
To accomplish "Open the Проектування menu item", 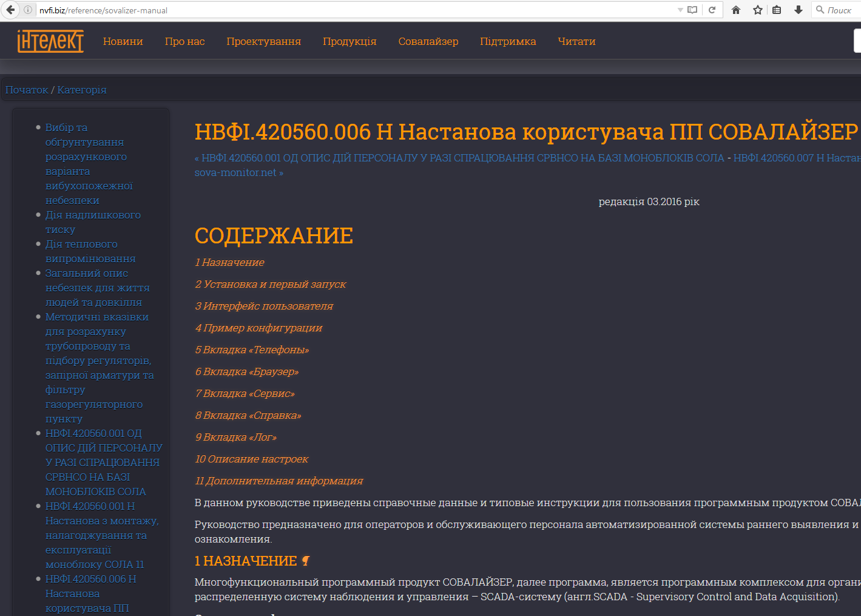I will coord(264,41).
